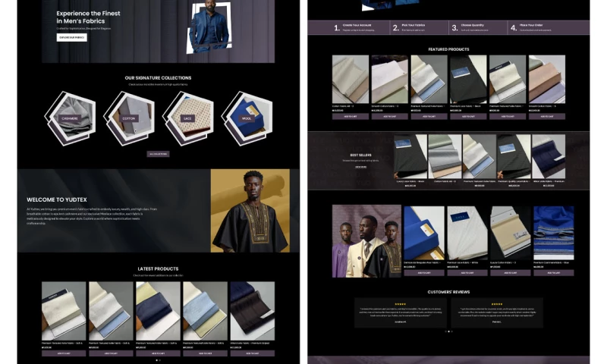Image resolution: width=607 pixels, height=364 pixels.
Task: Open the Lace collection tile
Action: 187,118
